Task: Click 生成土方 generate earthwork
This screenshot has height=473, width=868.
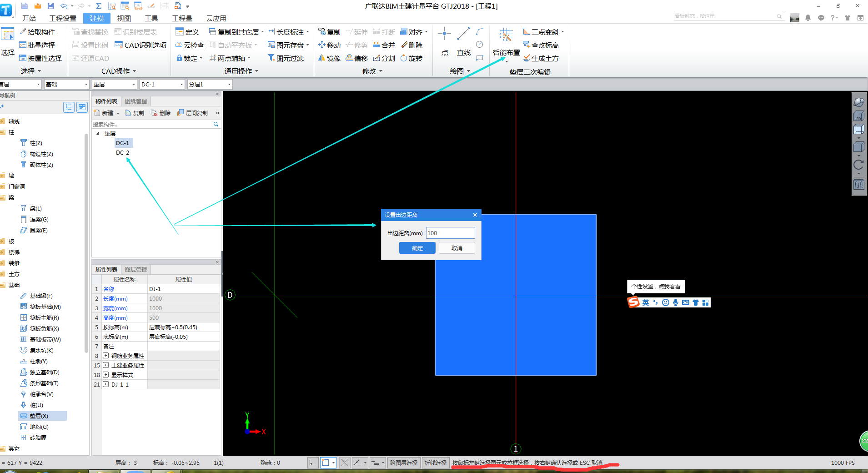Action: pyautogui.click(x=541, y=58)
